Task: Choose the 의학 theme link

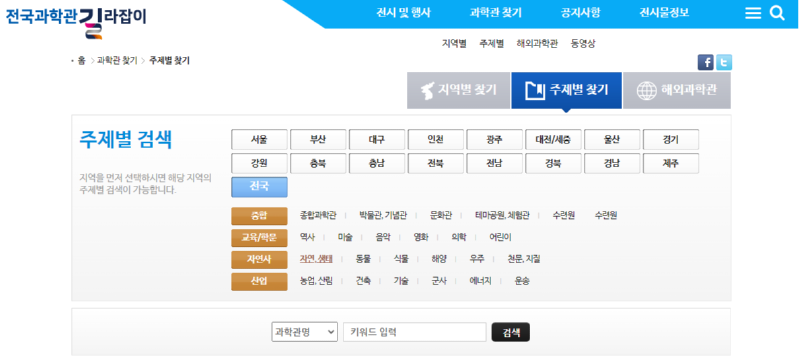Action: pos(459,237)
